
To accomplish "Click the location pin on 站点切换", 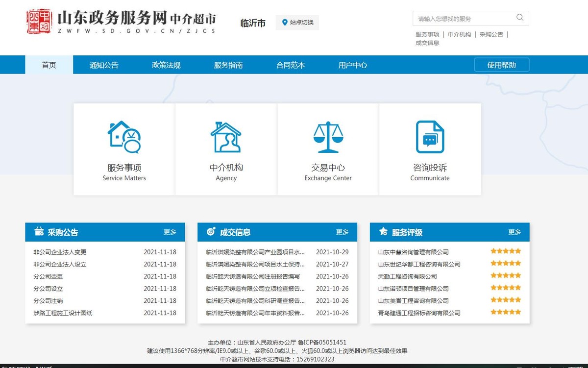I will pos(285,22).
